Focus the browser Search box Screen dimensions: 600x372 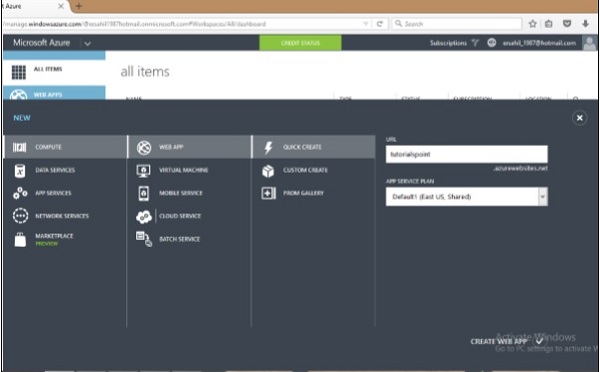click(457, 24)
